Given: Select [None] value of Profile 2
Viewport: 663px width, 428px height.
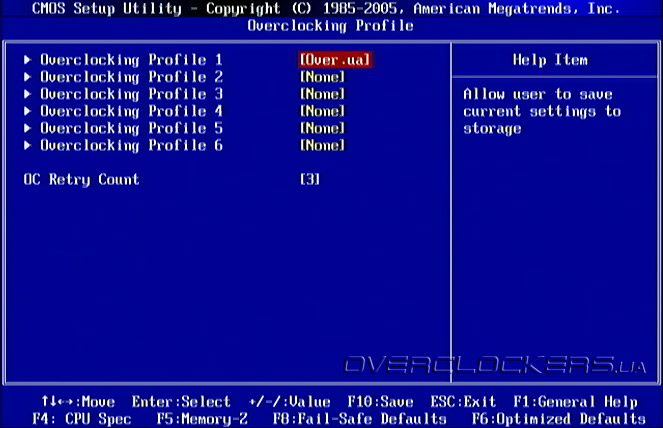Looking at the screenshot, I should click(x=323, y=77).
